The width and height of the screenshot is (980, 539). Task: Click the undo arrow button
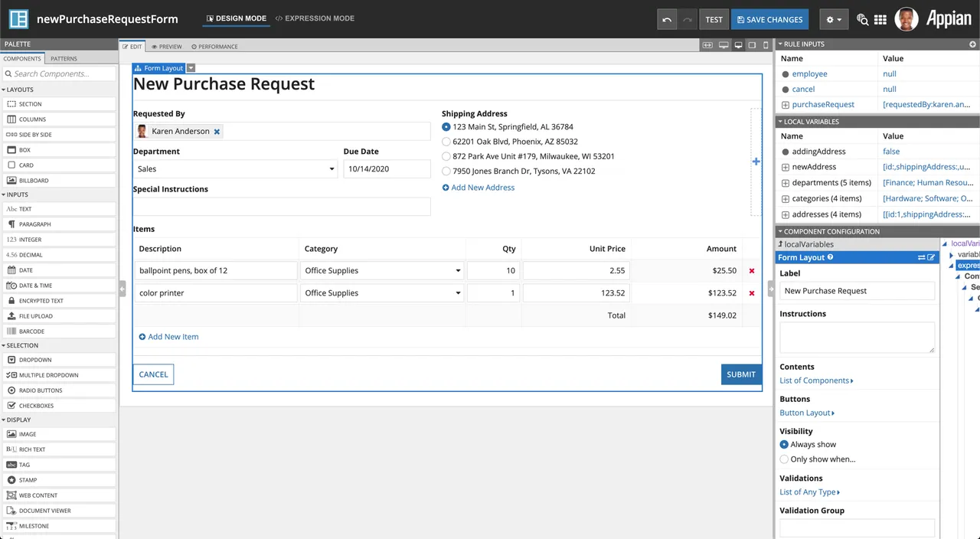[x=667, y=19]
